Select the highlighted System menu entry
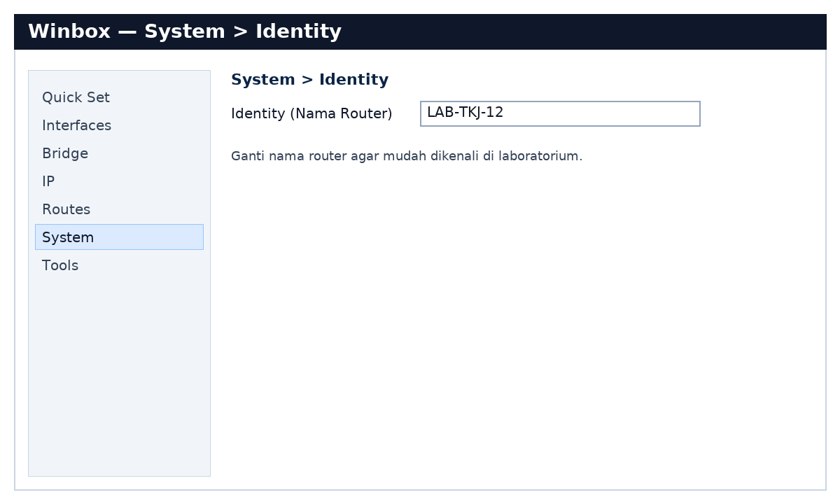 click(68, 237)
